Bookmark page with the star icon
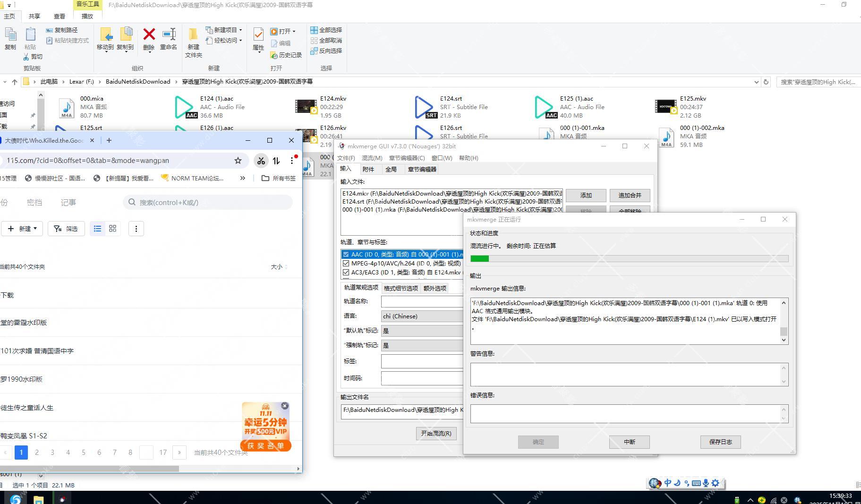861x504 pixels. tap(238, 161)
